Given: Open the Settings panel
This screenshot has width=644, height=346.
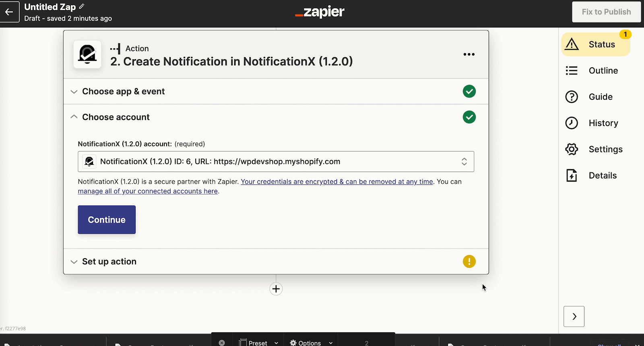Looking at the screenshot, I should [596, 149].
